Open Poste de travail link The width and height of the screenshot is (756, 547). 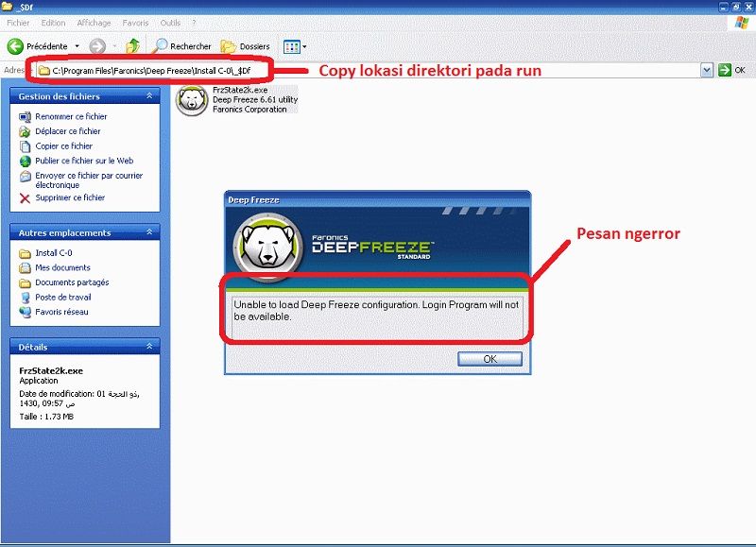[x=62, y=298]
